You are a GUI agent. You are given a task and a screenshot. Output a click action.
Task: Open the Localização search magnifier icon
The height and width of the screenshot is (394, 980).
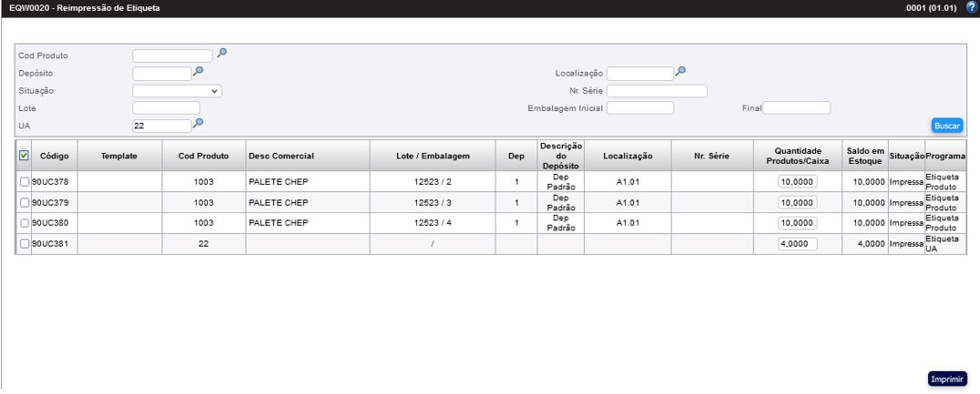click(x=679, y=71)
